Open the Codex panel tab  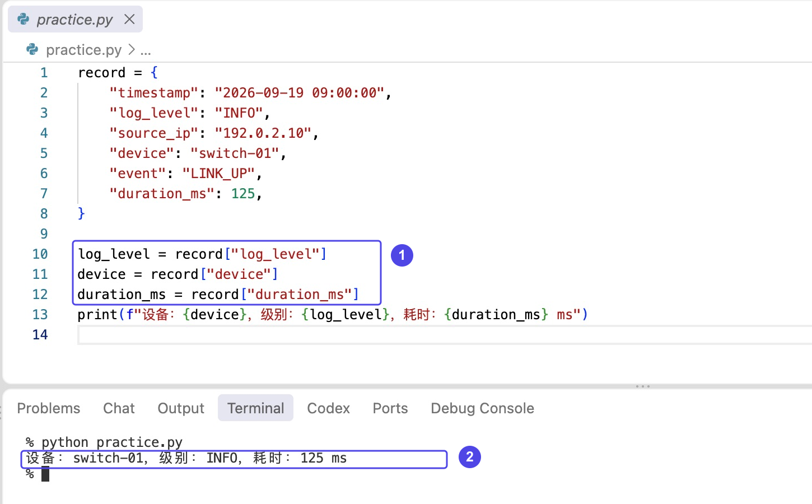click(x=328, y=408)
